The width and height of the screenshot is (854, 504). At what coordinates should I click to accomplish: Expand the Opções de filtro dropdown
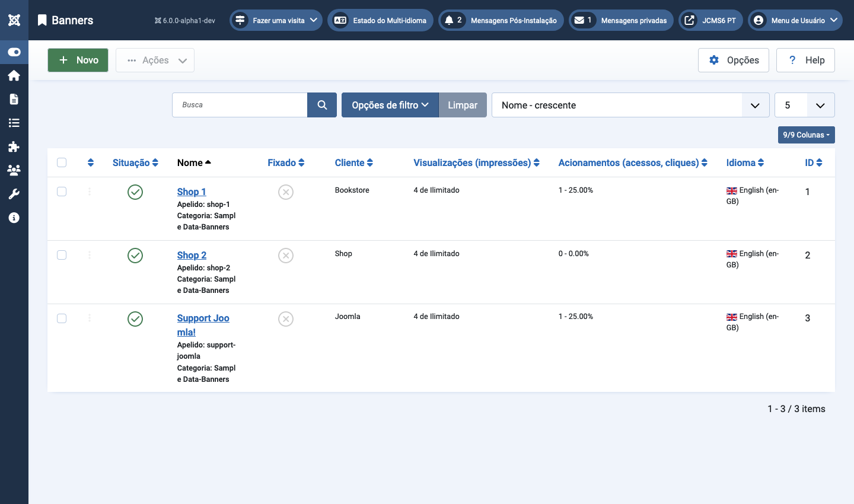tap(390, 105)
